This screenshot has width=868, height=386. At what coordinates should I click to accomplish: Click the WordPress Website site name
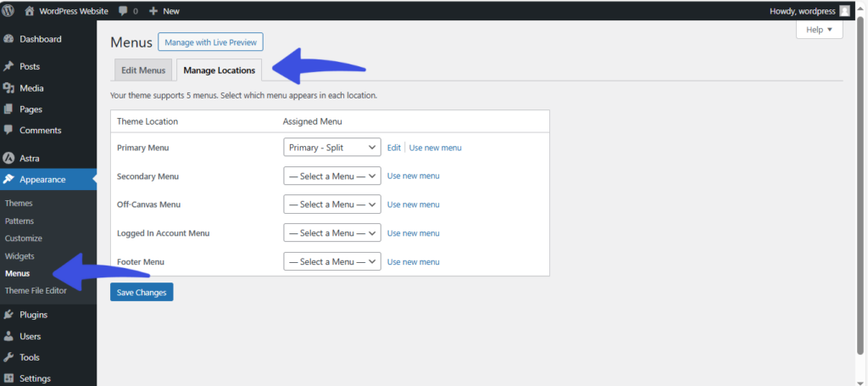coord(74,11)
